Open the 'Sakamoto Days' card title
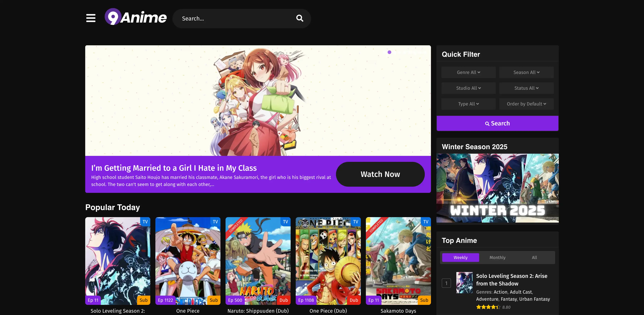Viewport: 644px width, 315px height. (398, 311)
